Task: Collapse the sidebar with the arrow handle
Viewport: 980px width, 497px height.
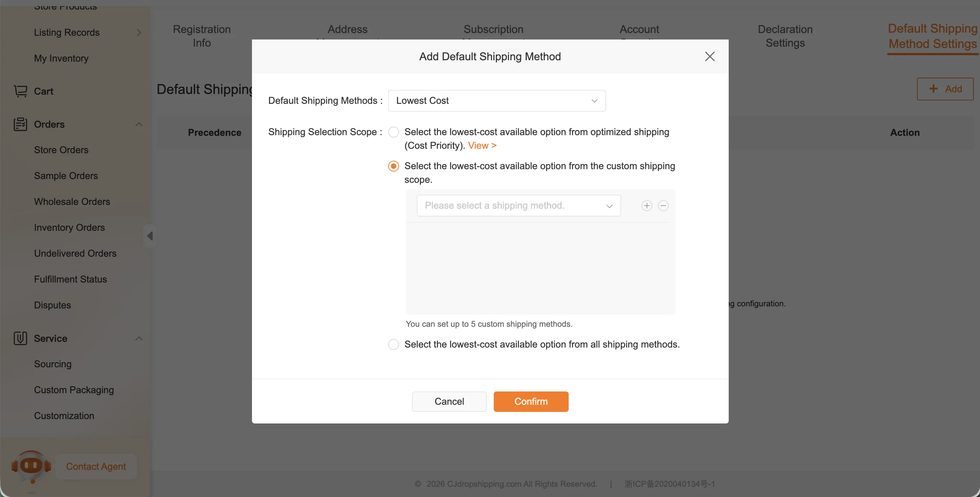Action: point(150,236)
